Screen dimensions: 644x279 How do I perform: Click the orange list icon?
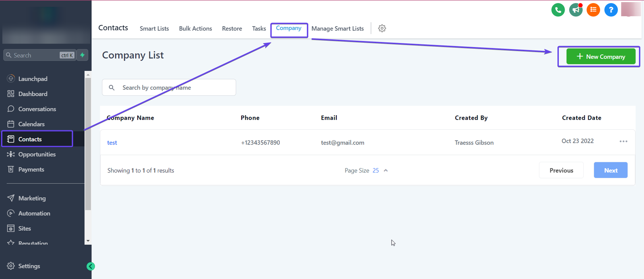[593, 10]
